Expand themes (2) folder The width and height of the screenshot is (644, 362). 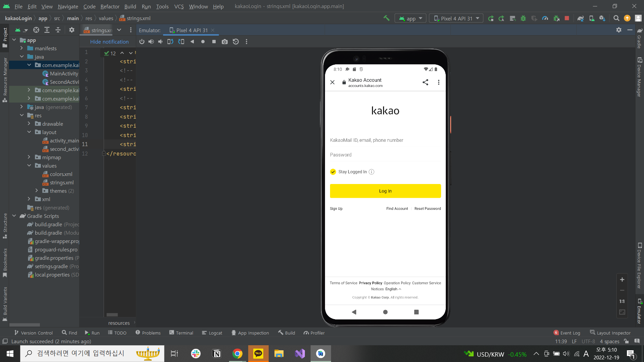(x=37, y=191)
